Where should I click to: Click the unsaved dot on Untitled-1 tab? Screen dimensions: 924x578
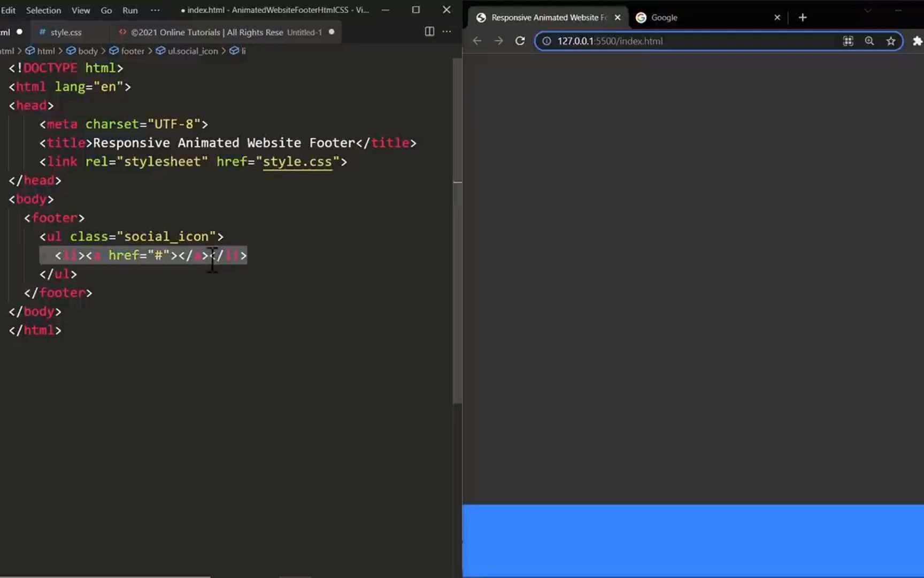[x=332, y=32]
